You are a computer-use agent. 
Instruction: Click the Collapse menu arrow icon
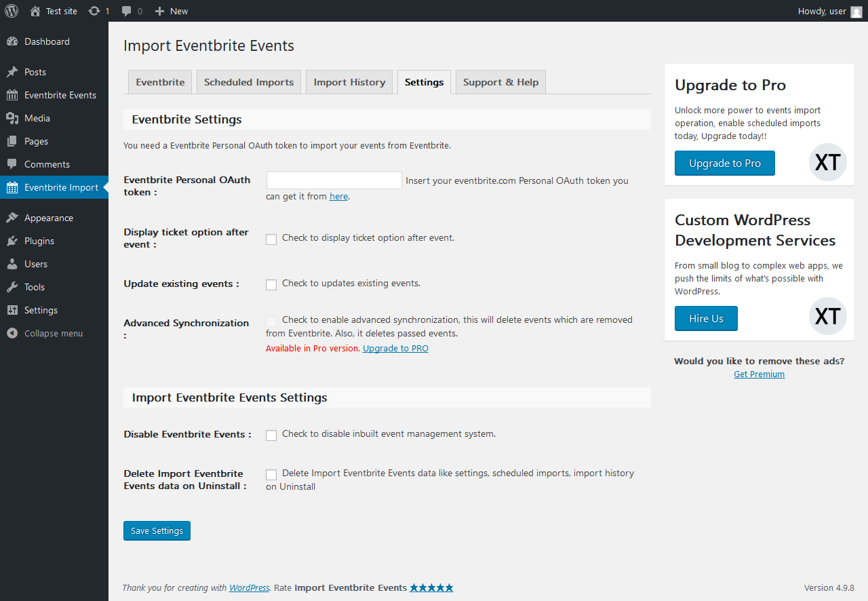click(12, 333)
